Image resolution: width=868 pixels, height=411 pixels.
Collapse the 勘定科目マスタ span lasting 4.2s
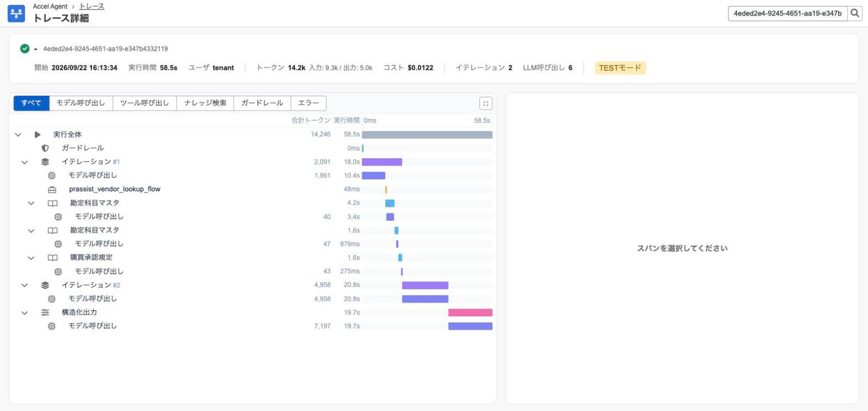31,203
